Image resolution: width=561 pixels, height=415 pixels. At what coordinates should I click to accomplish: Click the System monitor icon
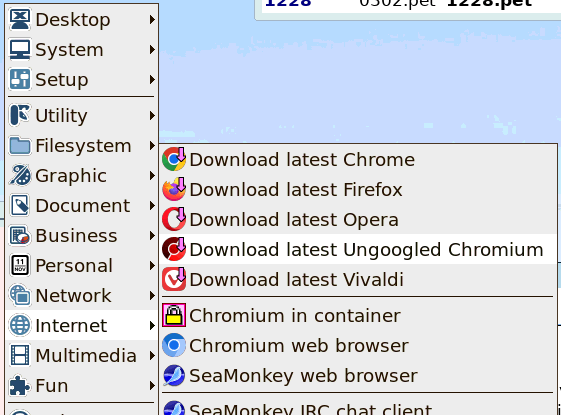click(x=20, y=49)
